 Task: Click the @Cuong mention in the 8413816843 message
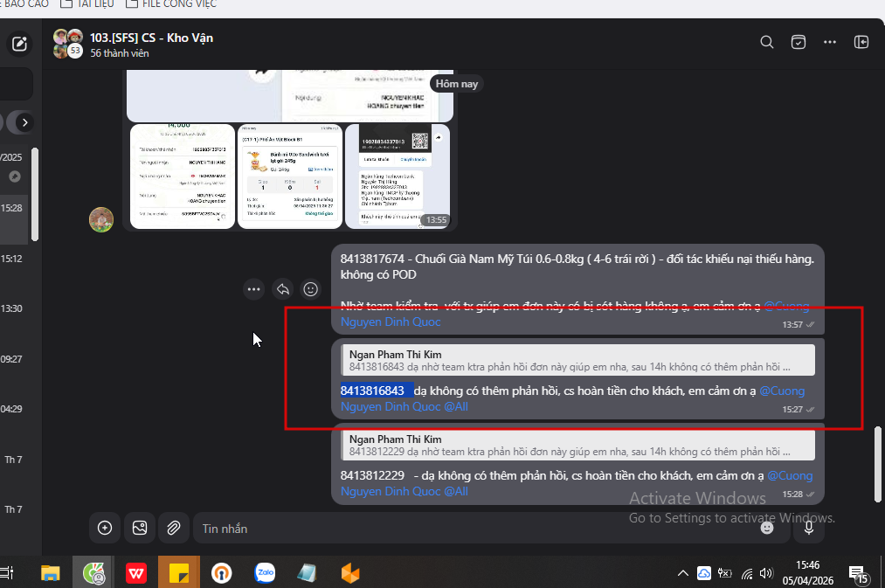pyautogui.click(x=782, y=391)
